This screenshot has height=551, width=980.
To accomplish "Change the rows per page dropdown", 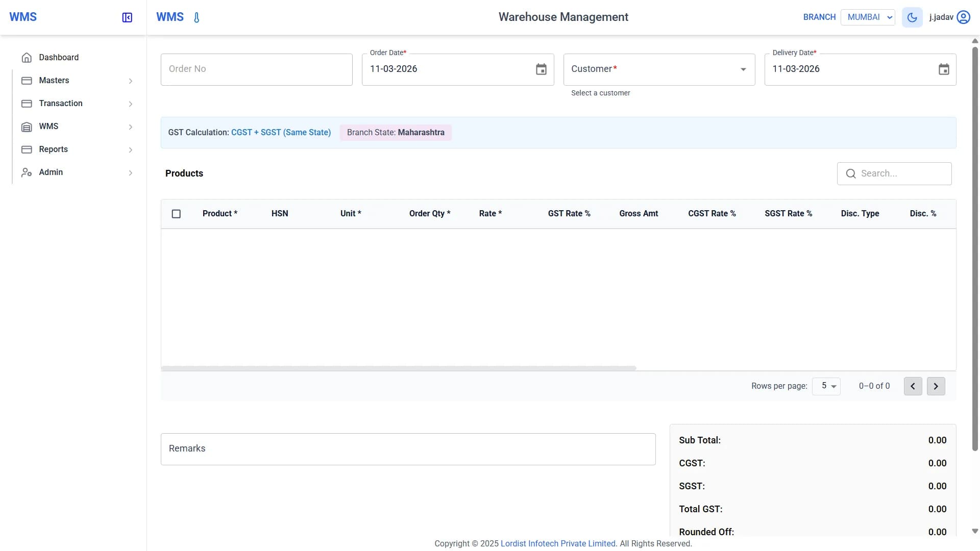I will point(826,386).
